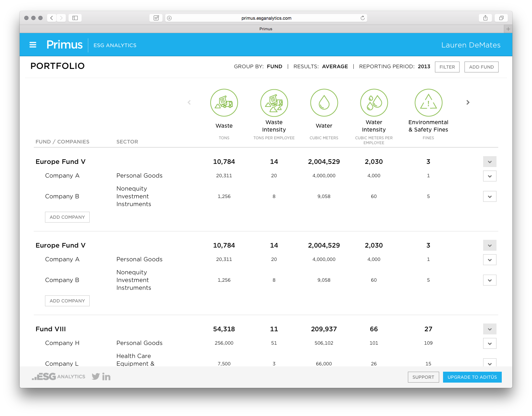Screen dimensions: 532x416
Task: Open a new browser tab
Action: 508,29
